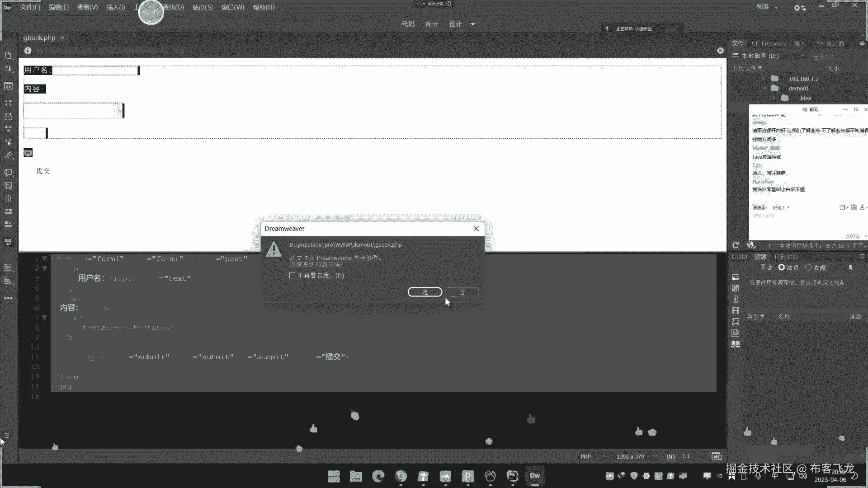Open the 站点(S) menu
The image size is (868, 488).
click(202, 7)
